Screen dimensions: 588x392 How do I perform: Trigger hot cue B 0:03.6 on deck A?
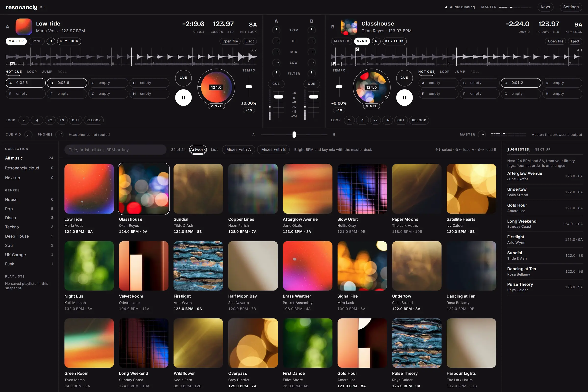tap(67, 83)
